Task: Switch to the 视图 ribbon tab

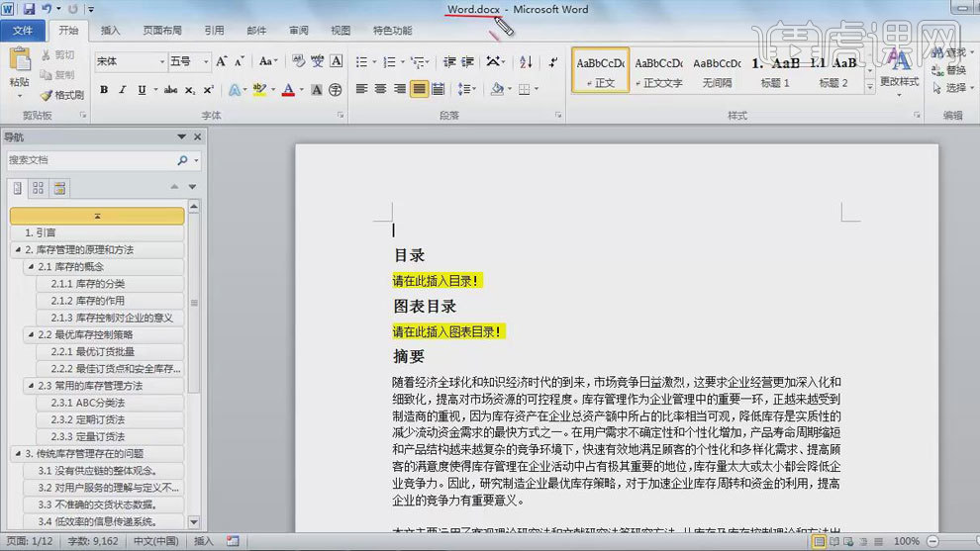Action: coord(341,31)
